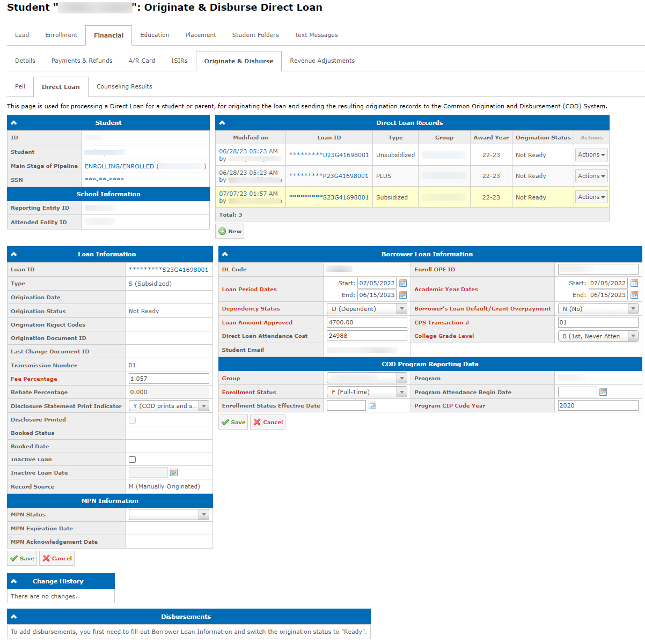645x644 pixels.
Task: Open Subsidized loan S23G41698001 link in records
Action: tap(329, 197)
